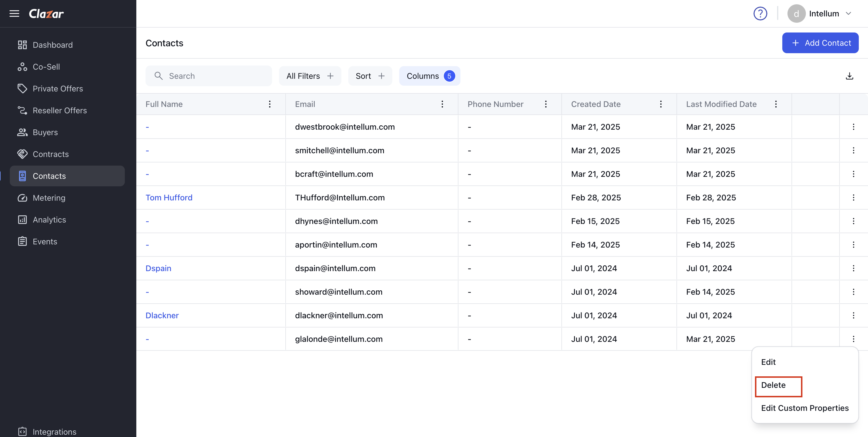Open Reseller Offers in sidebar
This screenshot has height=437, width=868.
pos(67,110)
